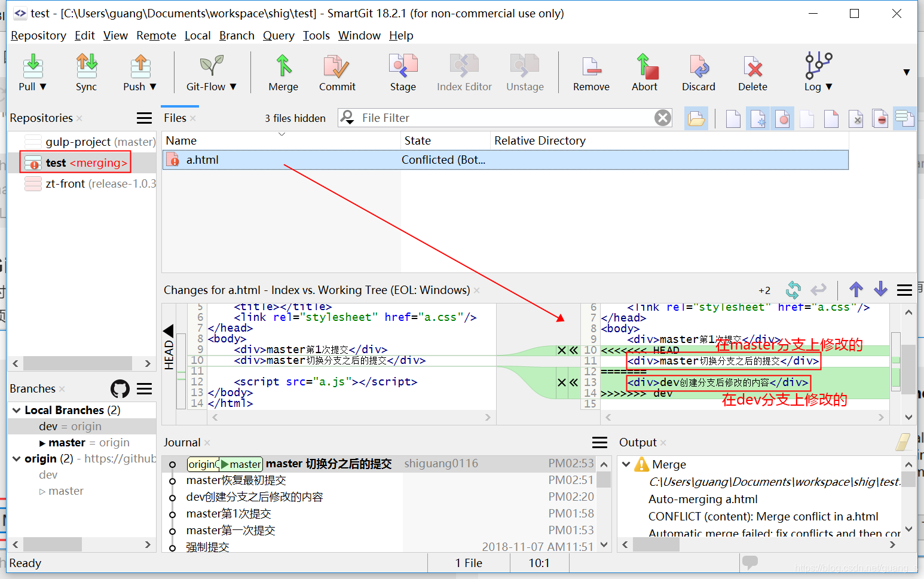The image size is (924, 579).
Task: Toggle the staged files view icon at the right end
Action: (905, 118)
